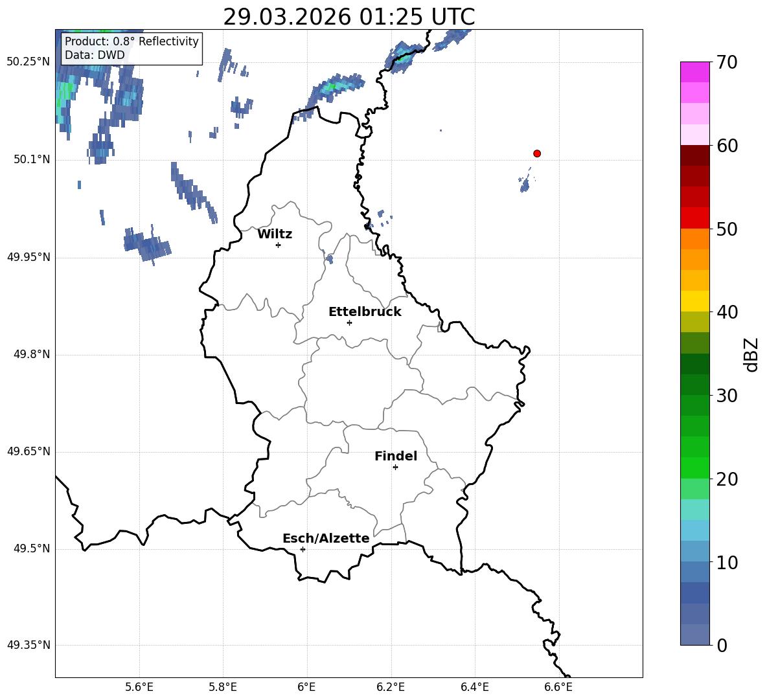This screenshot has width=767, height=700.
Task: Click the 6.4°E longitude label
Action: [474, 687]
